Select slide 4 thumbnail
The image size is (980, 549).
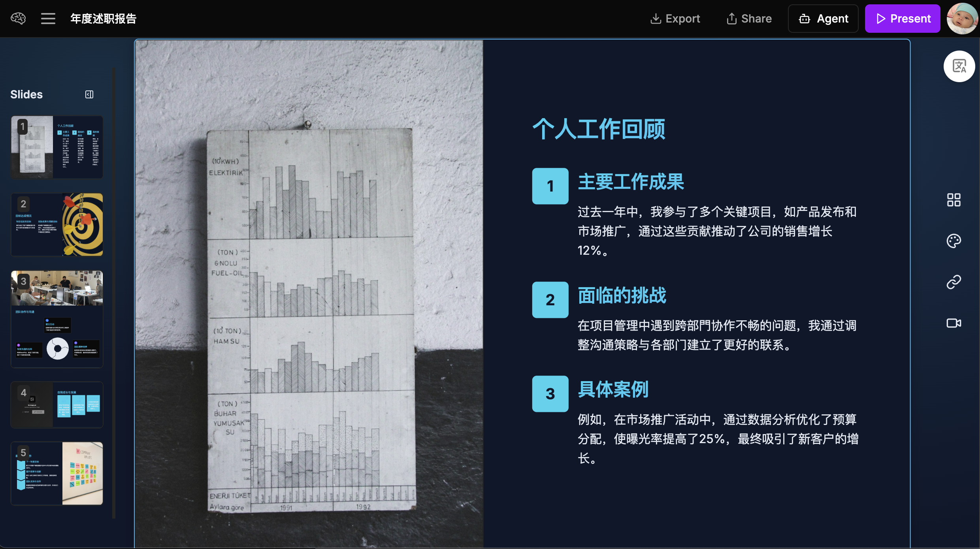point(57,404)
